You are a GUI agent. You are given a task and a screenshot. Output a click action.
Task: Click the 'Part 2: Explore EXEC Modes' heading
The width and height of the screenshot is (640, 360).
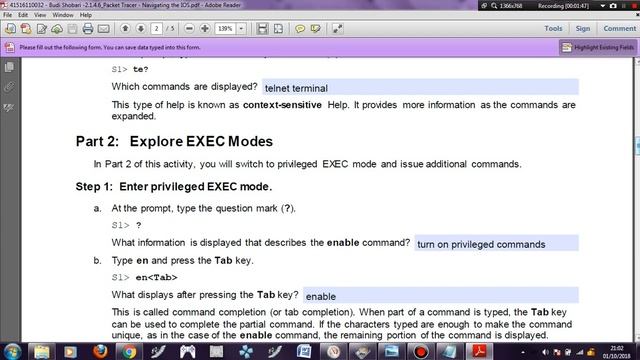click(174, 141)
